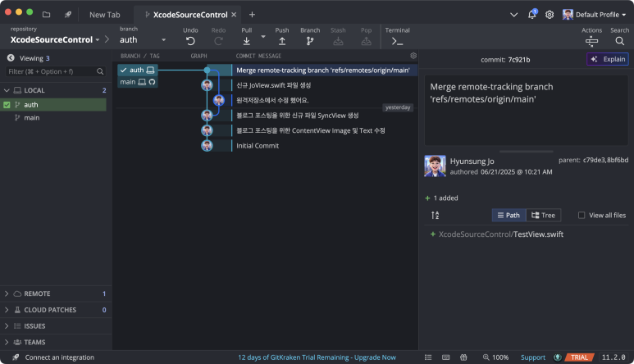
Task: Click the auth branch label in graph
Action: [138, 70]
